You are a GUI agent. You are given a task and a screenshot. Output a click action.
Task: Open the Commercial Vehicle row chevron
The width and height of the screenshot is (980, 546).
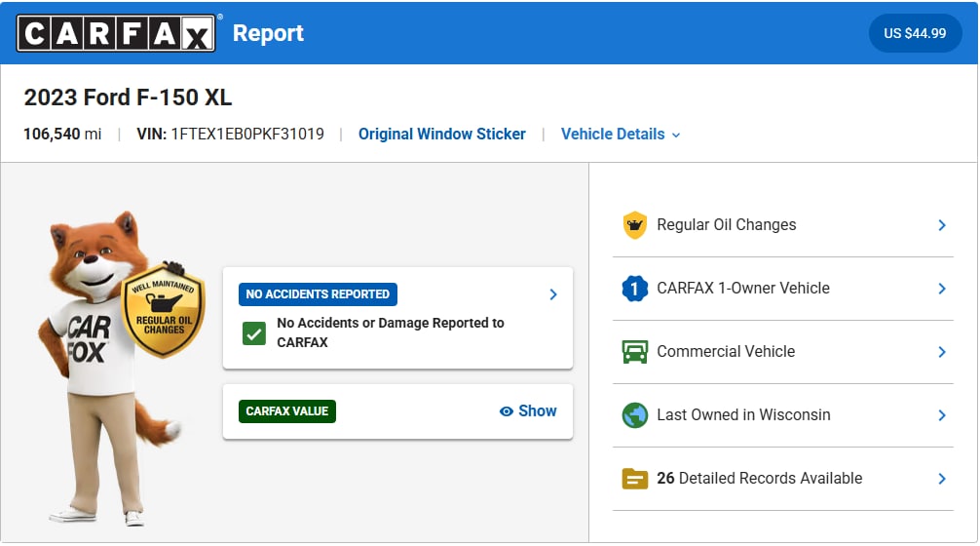pos(942,352)
